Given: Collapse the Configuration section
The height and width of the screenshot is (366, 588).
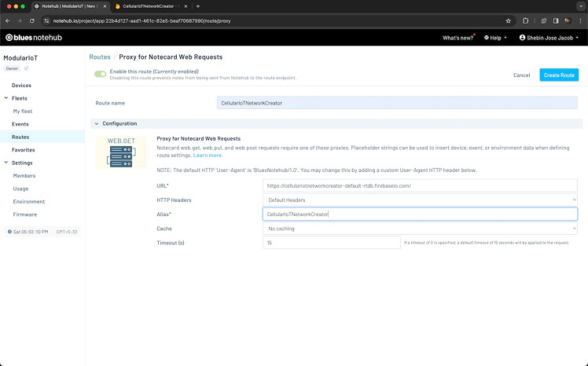Looking at the screenshot, I should (97, 123).
